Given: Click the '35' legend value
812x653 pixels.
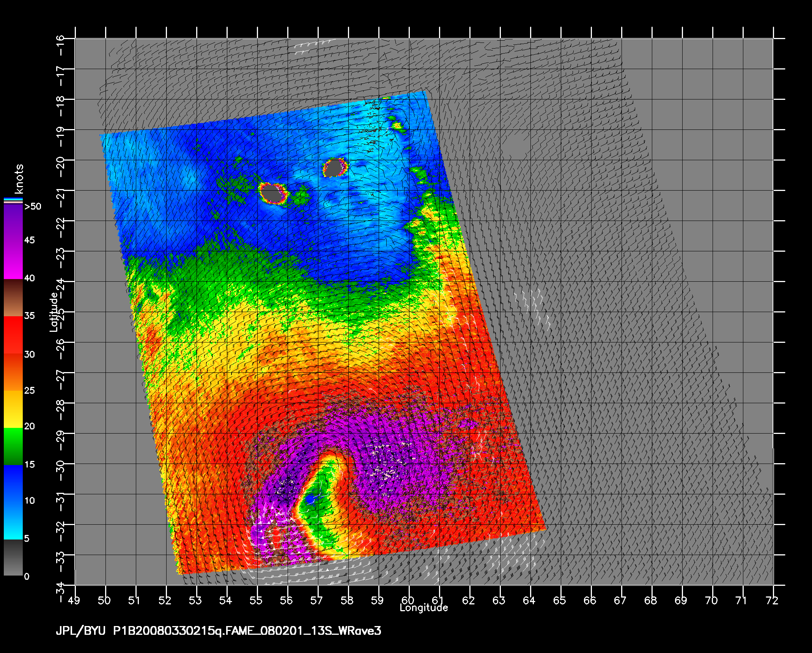Looking at the screenshot, I should point(30,315).
